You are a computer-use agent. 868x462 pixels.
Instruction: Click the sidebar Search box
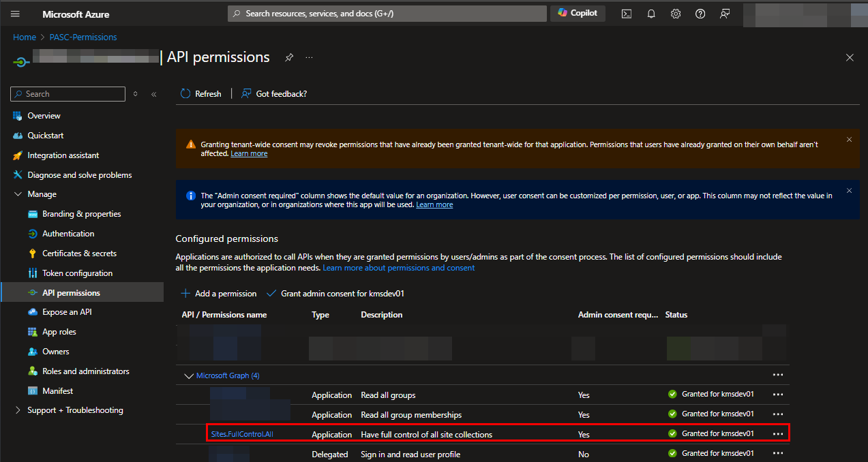tap(68, 94)
